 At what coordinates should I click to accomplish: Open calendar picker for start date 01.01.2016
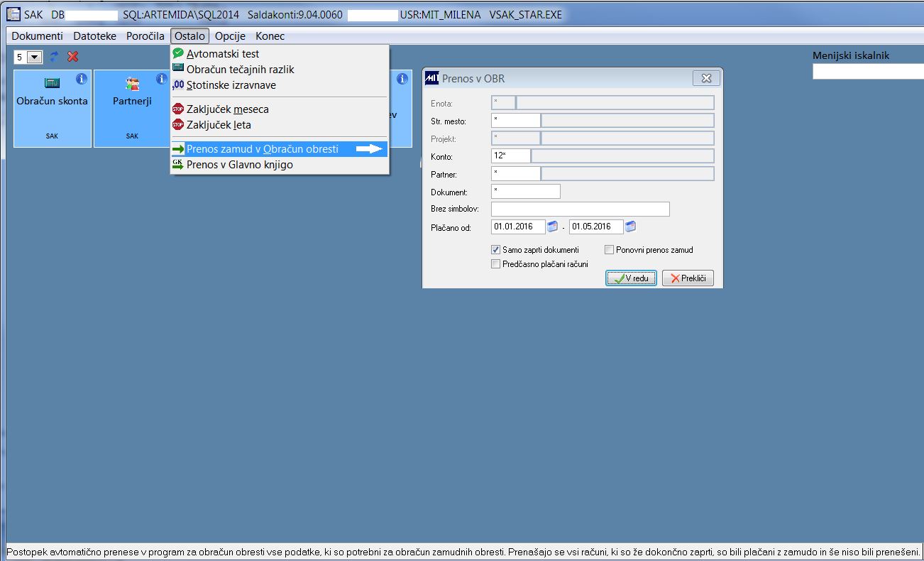coord(553,227)
